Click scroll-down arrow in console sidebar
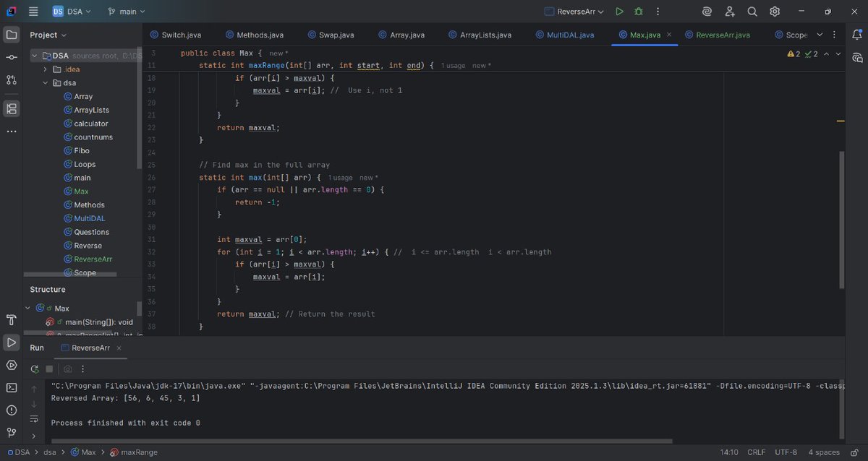 pyautogui.click(x=34, y=404)
